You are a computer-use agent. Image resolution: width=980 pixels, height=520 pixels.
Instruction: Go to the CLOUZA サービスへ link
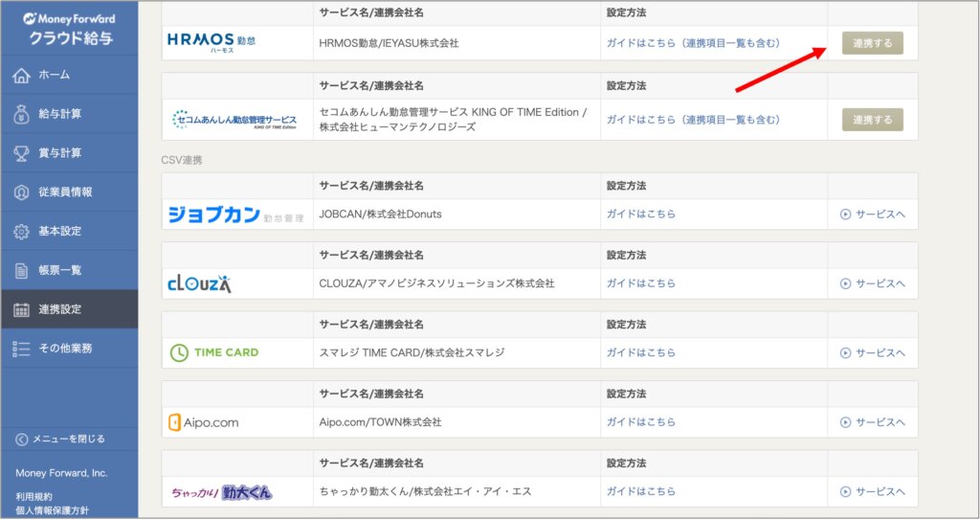pyautogui.click(x=872, y=283)
